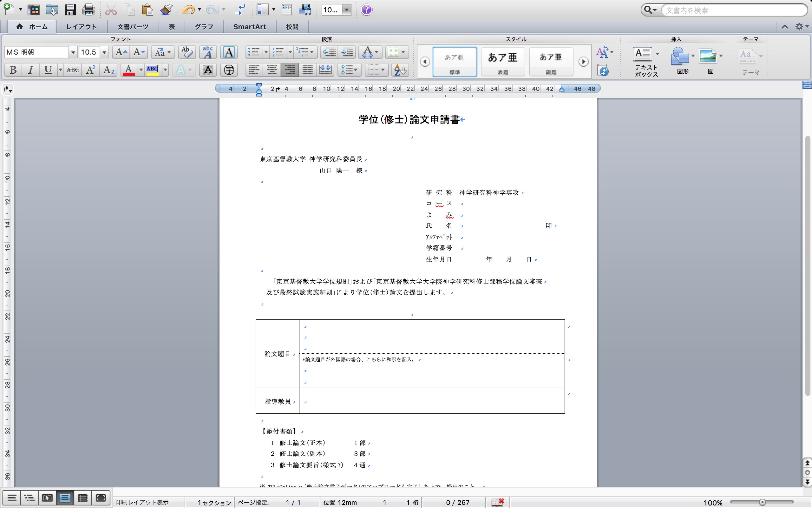Open bullet list style dropdown arrow
Image resolution: width=812 pixels, height=508 pixels.
pyautogui.click(x=266, y=52)
